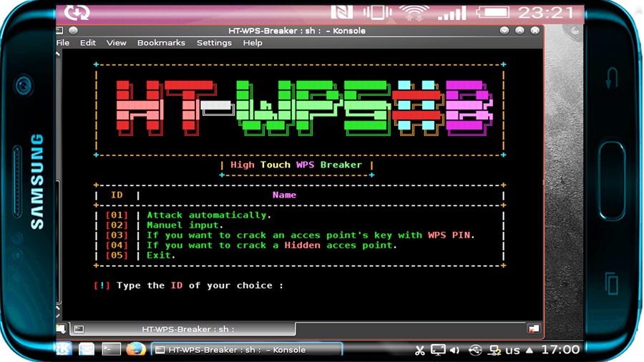Click the 'Type the ID of your choice' prompt
Image resolution: width=644 pixels, height=362 pixels.
coord(200,285)
